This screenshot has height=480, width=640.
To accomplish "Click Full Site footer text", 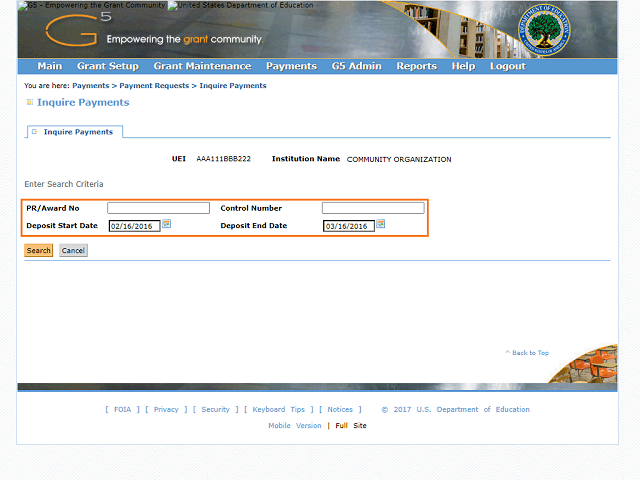I will (x=351, y=425).
